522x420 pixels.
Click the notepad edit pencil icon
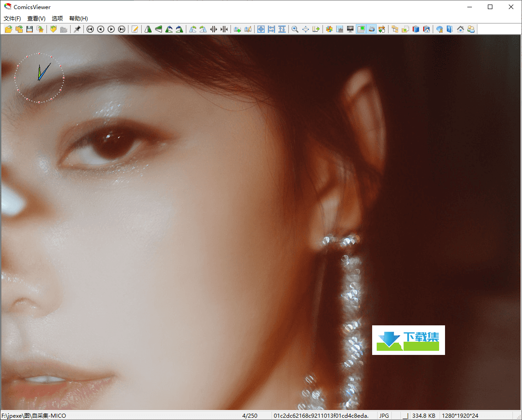(135, 29)
